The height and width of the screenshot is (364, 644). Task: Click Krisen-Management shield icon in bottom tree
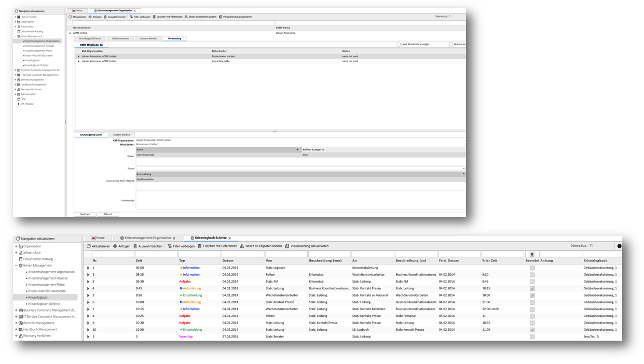[21, 265]
